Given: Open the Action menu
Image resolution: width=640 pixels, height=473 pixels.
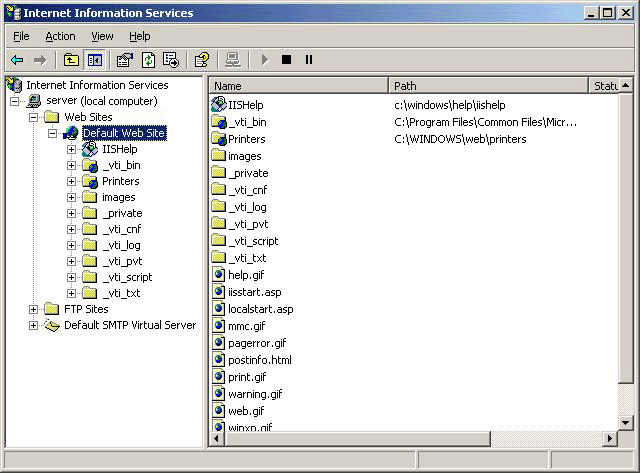Looking at the screenshot, I should [60, 36].
